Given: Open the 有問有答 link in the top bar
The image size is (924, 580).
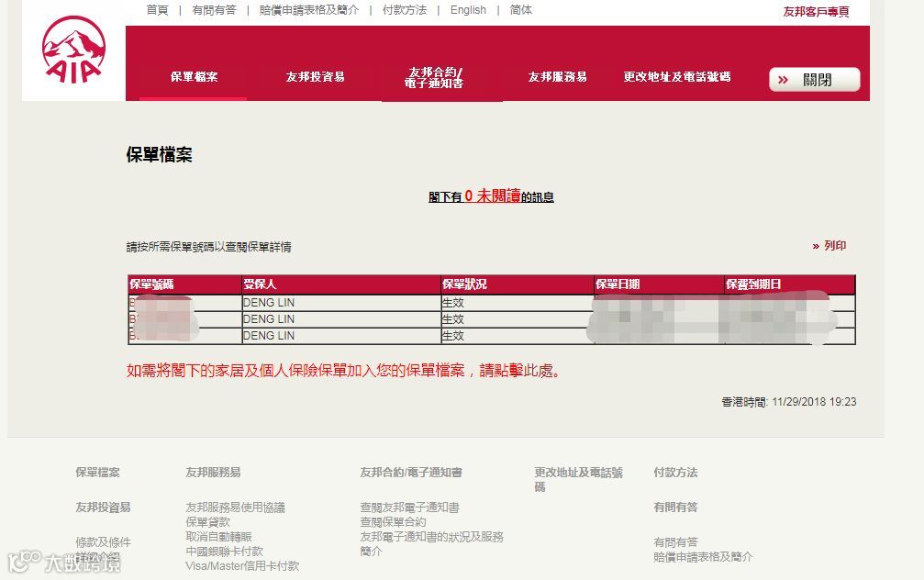Looking at the screenshot, I should click(x=214, y=10).
